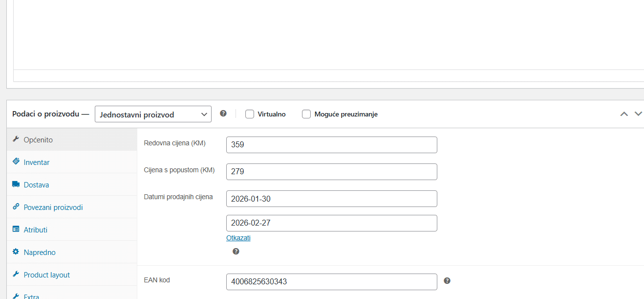644x299 pixels.
Task: Click the Otkazati link to cancel schedule
Action: [x=238, y=238]
